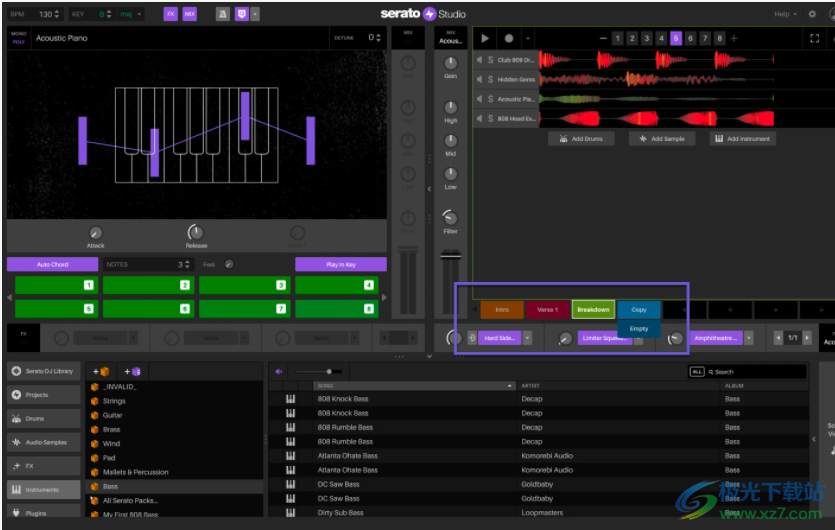Trigger green pad number 6
Viewport: 835px width, 530px height.
tap(149, 309)
